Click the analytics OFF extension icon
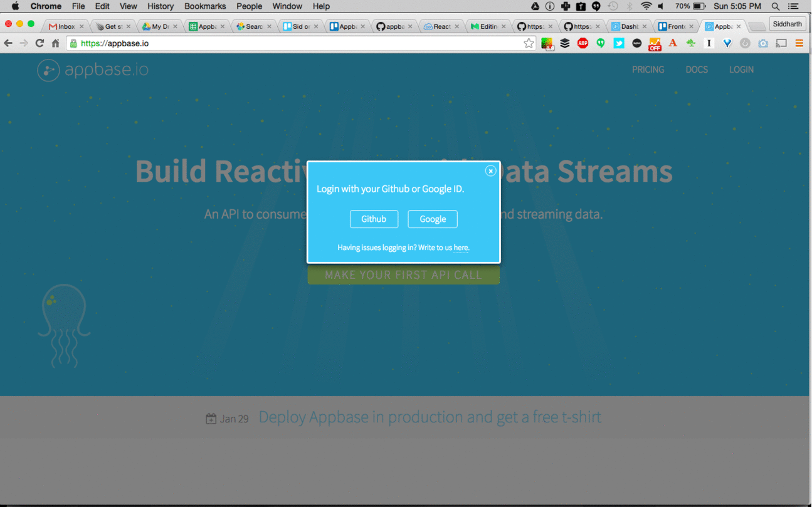812x507 pixels. point(655,44)
